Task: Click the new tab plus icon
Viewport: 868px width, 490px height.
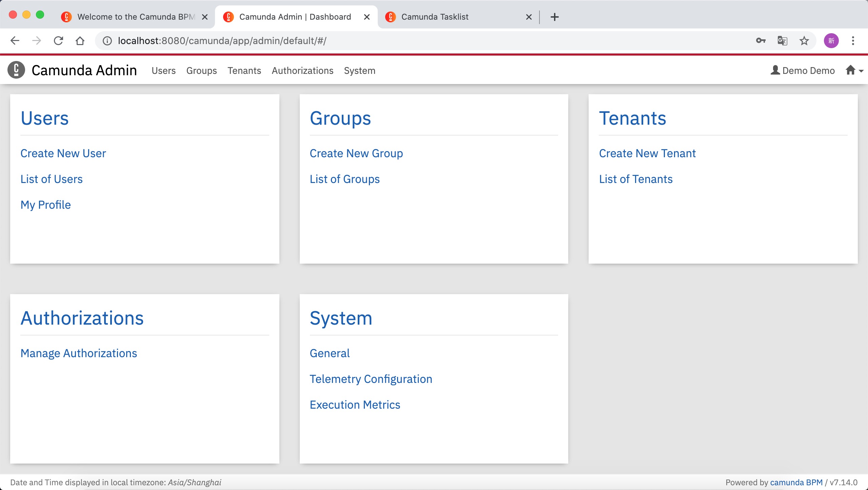Action: pos(553,17)
